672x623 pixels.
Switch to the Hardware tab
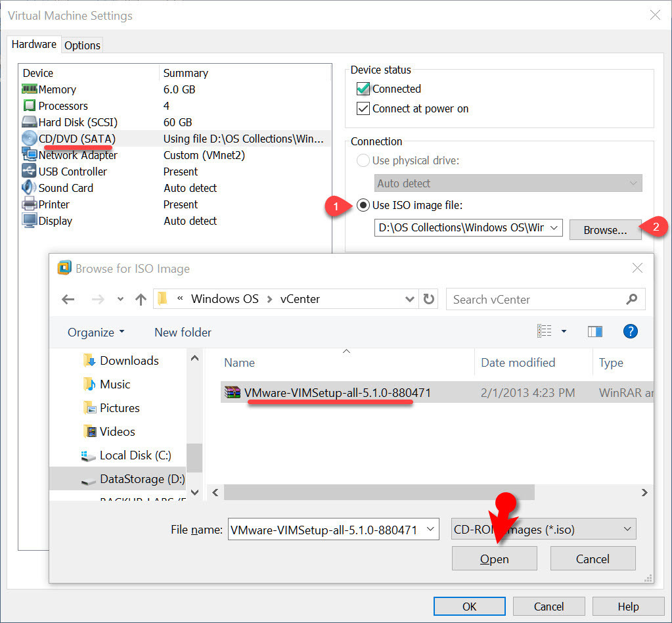point(34,44)
